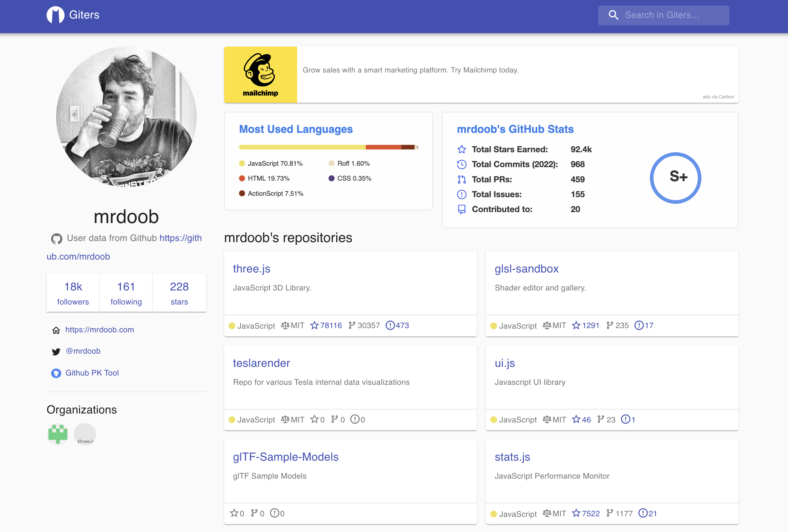
Task: Click the fork icon on glsl-sandbox card
Action: click(610, 325)
